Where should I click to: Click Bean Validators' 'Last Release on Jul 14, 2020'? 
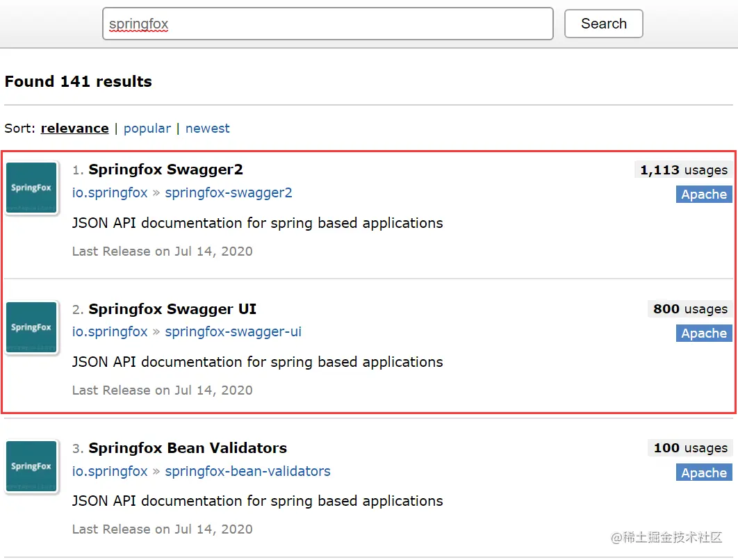[163, 529]
